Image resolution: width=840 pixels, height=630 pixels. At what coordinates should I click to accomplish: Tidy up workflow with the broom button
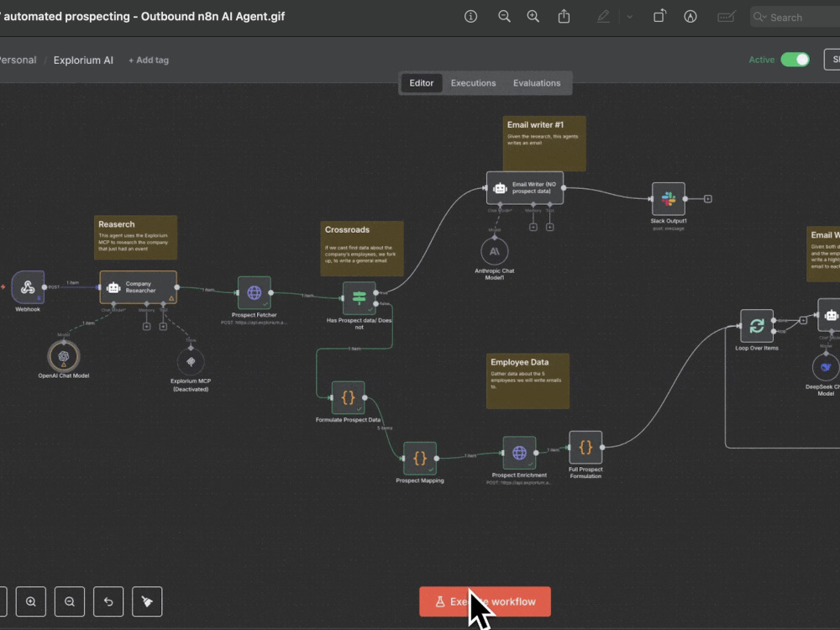(147, 601)
